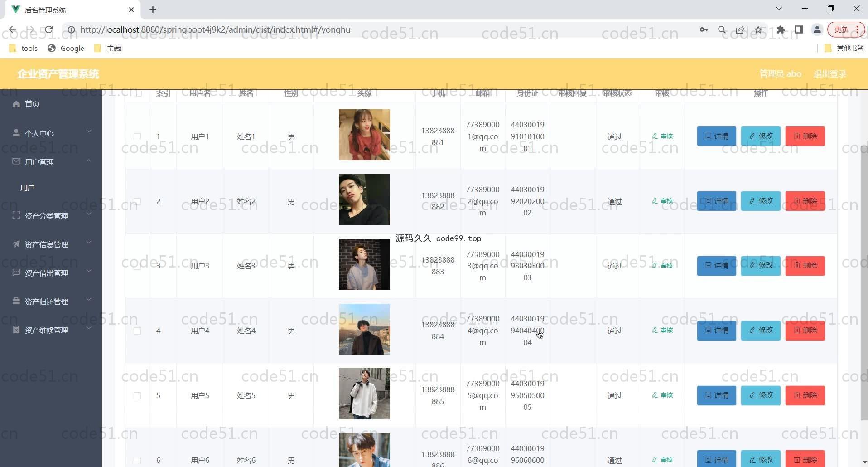The height and width of the screenshot is (467, 868).
Task: Click the avatar photo of 用户4
Action: tap(364, 329)
